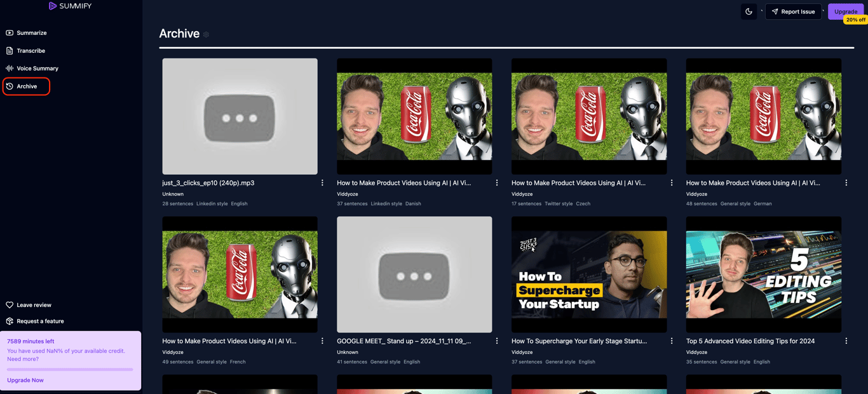
Task: Click title of the 48-sentence German summary
Action: click(x=754, y=183)
